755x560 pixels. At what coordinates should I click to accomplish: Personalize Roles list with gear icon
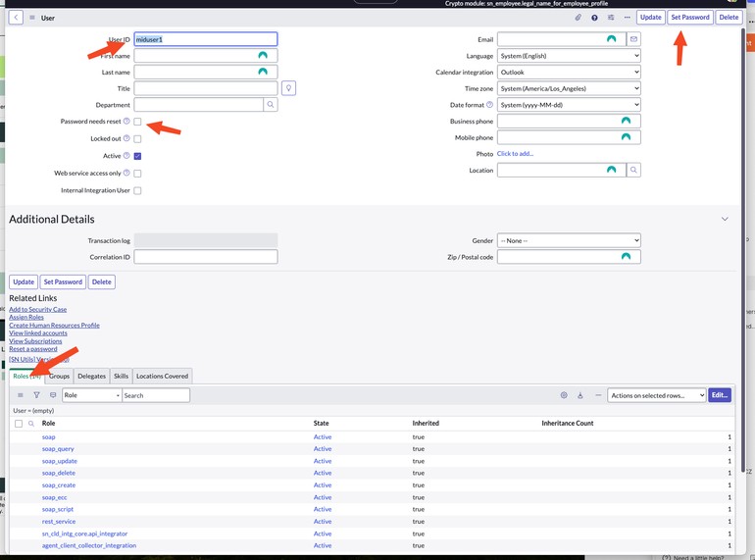coord(564,395)
